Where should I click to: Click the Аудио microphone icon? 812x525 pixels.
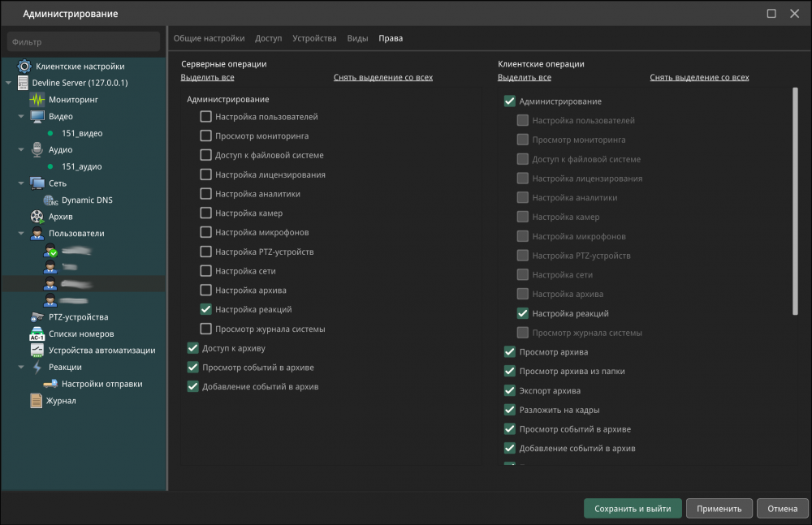pyautogui.click(x=37, y=149)
